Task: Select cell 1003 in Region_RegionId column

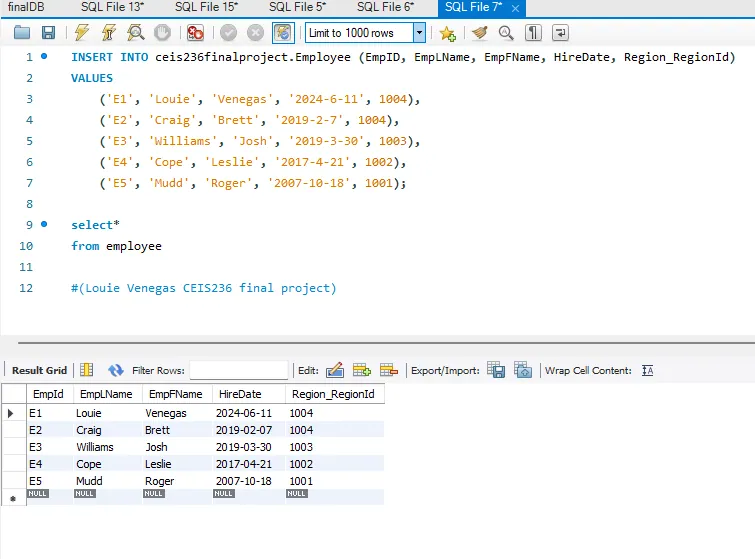Action: (335, 447)
